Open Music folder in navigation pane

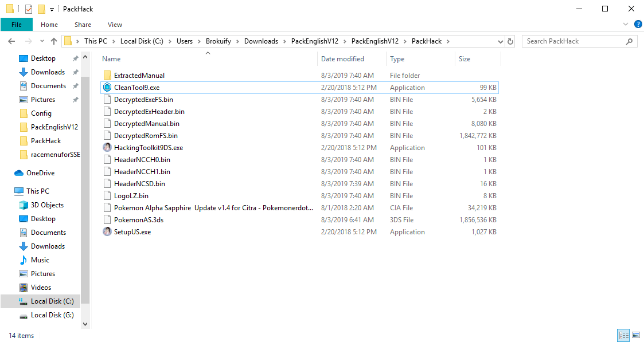34,260
